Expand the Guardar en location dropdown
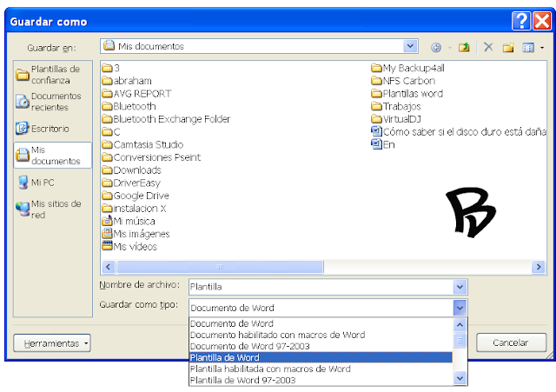 (x=410, y=46)
